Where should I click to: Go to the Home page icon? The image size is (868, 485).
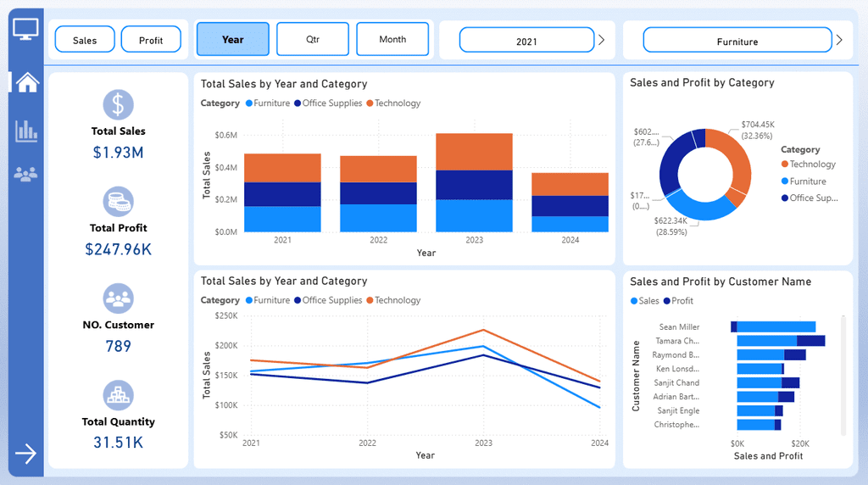(27, 82)
